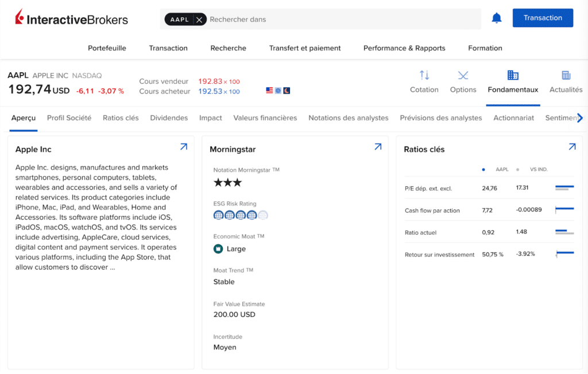The image size is (588, 374).
Task: Switch to Prévisions des analystes tab
Action: tap(440, 118)
